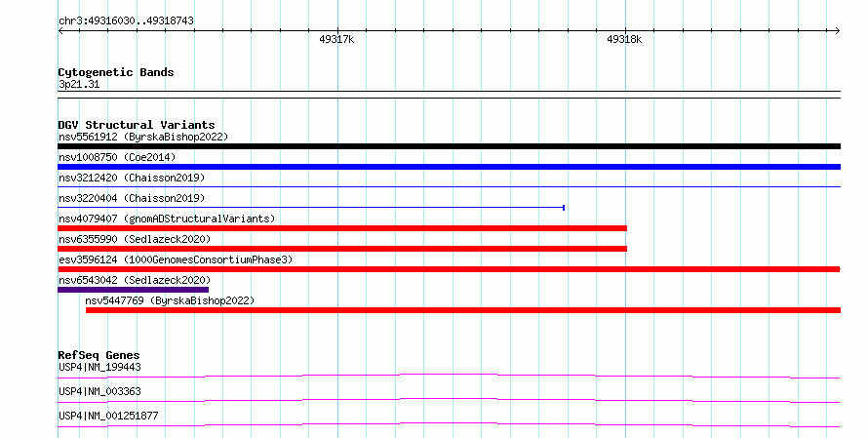This screenshot has width=868, height=438.
Task: Select nsv5447769 (ByrskaBishop2022) label
Action: click(170, 300)
